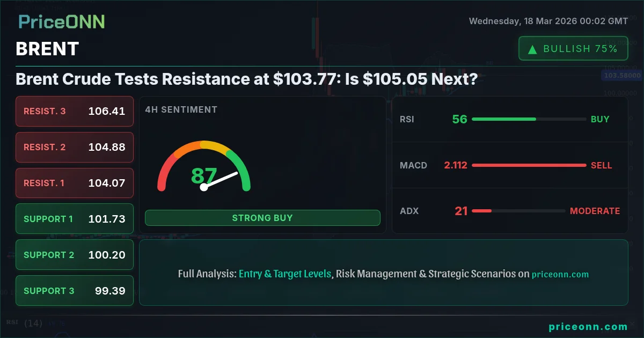Viewport: 644px width, 338px height.
Task: Select the RESIST. 3 level 106.41
Action: point(75,111)
